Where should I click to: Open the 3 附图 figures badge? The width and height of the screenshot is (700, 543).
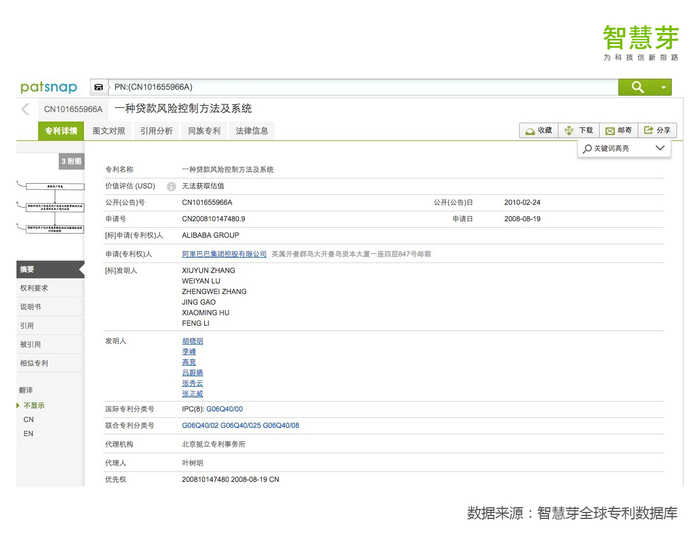(x=71, y=161)
